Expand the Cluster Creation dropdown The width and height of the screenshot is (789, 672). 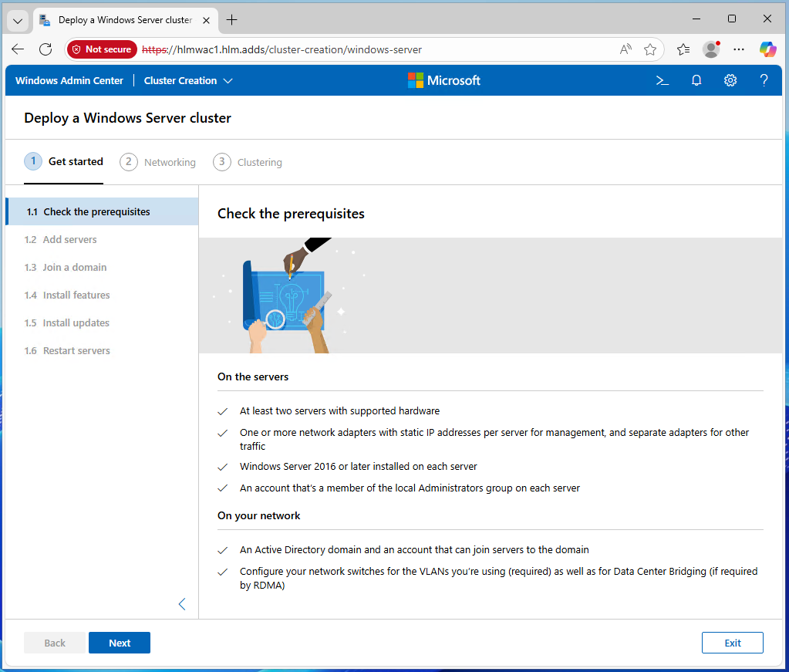(188, 80)
